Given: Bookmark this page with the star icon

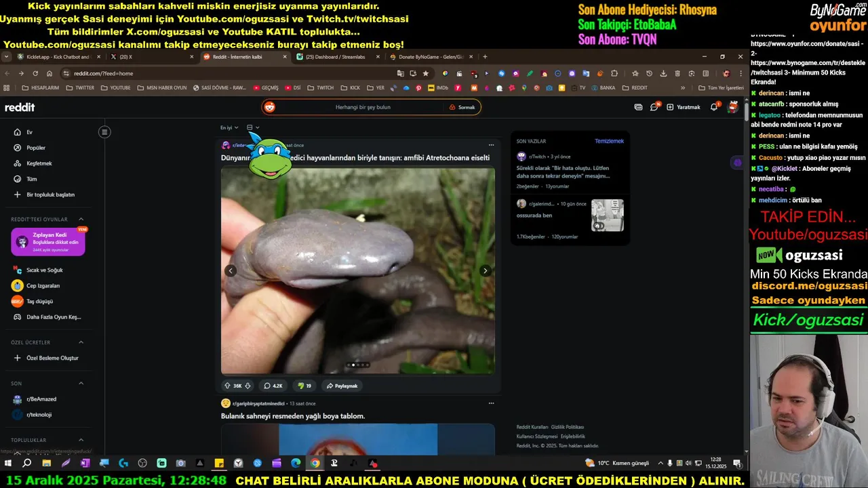Looking at the screenshot, I should pyautogui.click(x=426, y=73).
